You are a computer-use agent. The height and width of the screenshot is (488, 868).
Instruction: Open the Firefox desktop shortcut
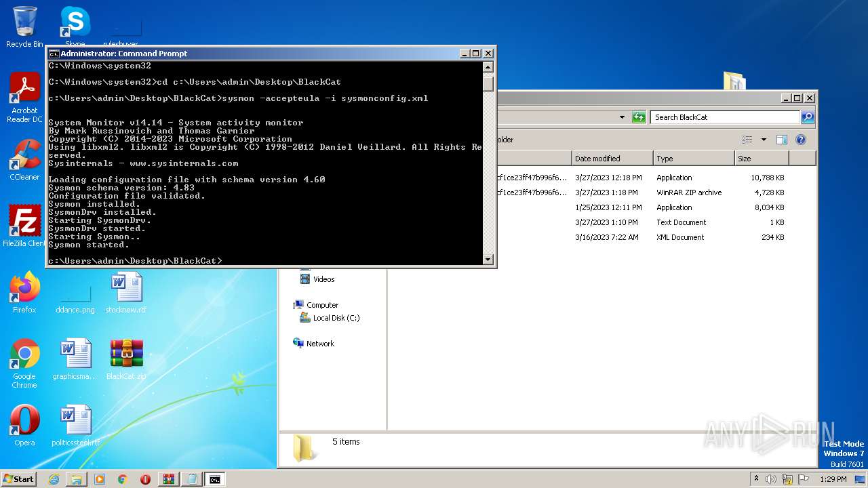click(x=24, y=293)
